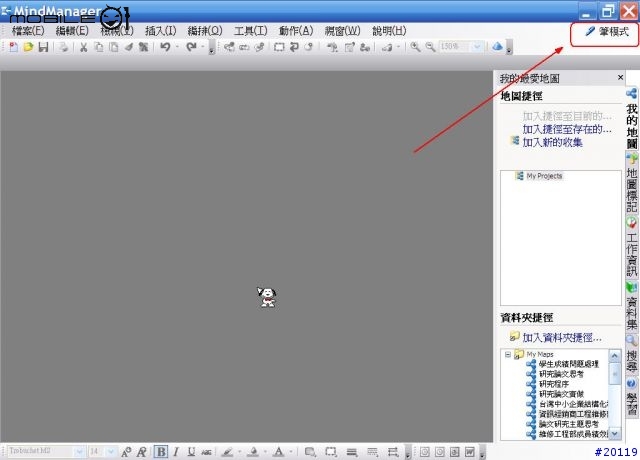
Task: Open the Undo history dropdown arrow
Action: (x=177, y=47)
